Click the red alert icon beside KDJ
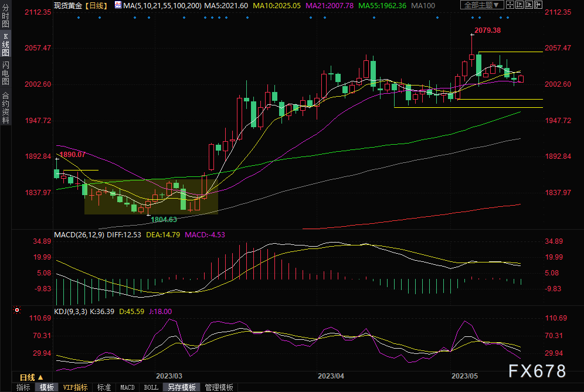The width and height of the screenshot is (584, 392). pyautogui.click(x=17, y=310)
